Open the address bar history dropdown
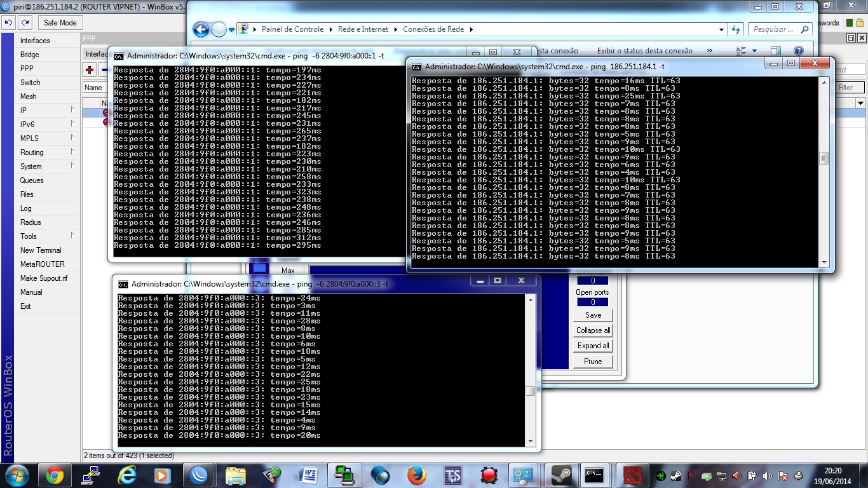The width and height of the screenshot is (868, 488). [x=721, y=29]
